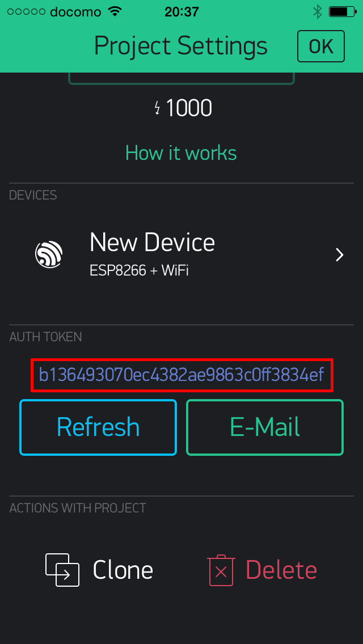
Task: Tap the 20:37 clock in status bar
Action: point(181,12)
